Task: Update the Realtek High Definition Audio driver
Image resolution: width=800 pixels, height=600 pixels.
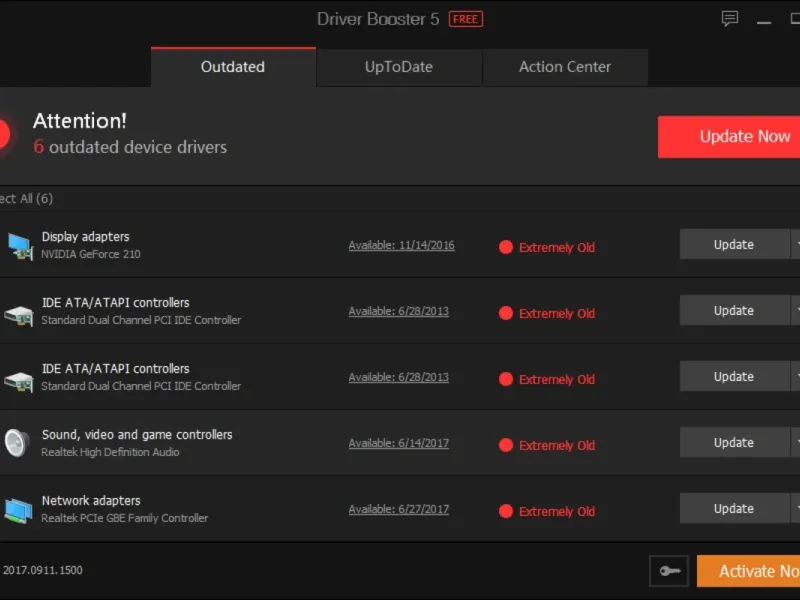Action: coord(734,442)
